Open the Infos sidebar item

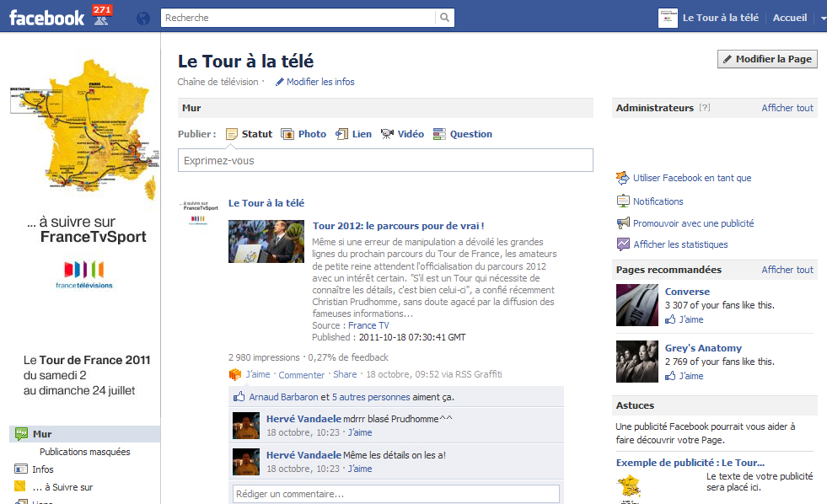43,469
